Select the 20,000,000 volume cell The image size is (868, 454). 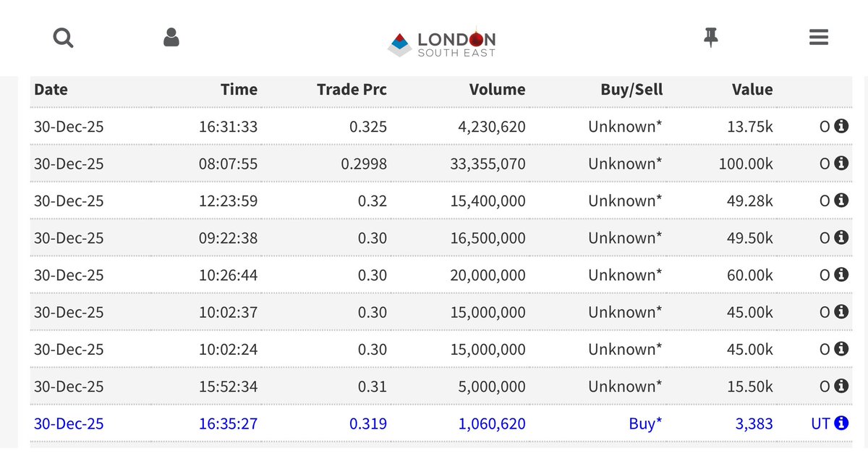click(486, 275)
